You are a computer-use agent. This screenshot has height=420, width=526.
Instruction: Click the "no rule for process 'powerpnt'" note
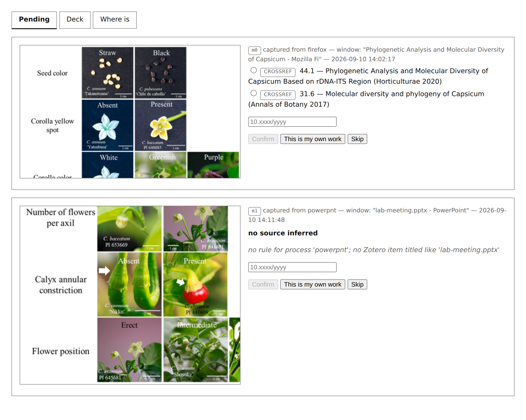click(x=374, y=250)
